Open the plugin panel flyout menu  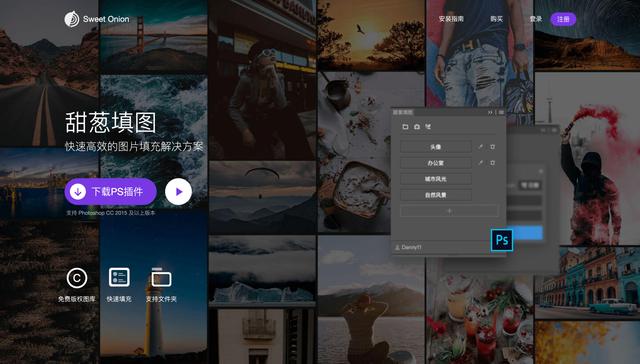501,112
